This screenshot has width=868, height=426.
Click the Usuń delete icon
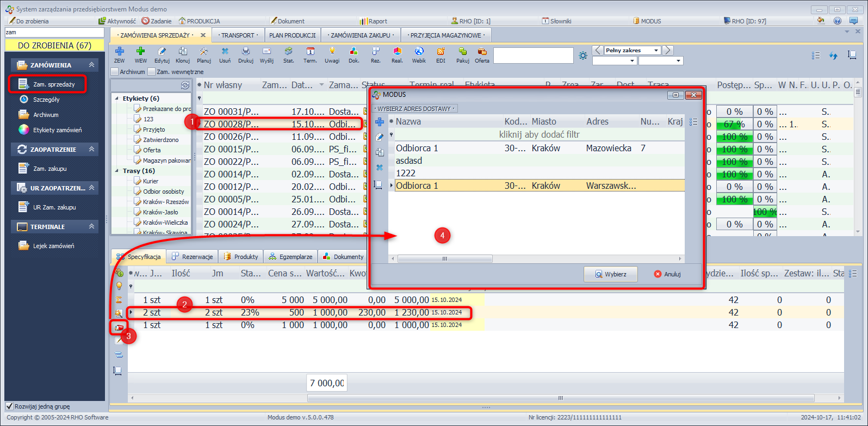pos(225,52)
